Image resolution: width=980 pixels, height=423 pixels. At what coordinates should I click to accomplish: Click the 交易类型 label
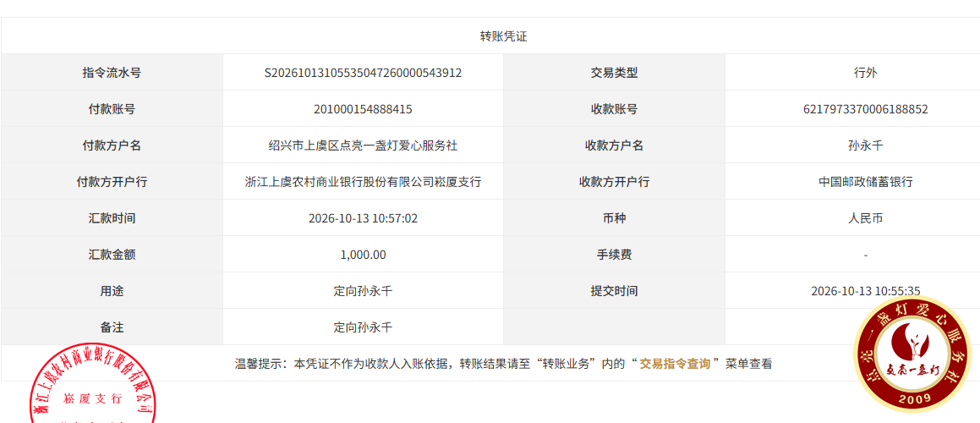[x=615, y=73]
